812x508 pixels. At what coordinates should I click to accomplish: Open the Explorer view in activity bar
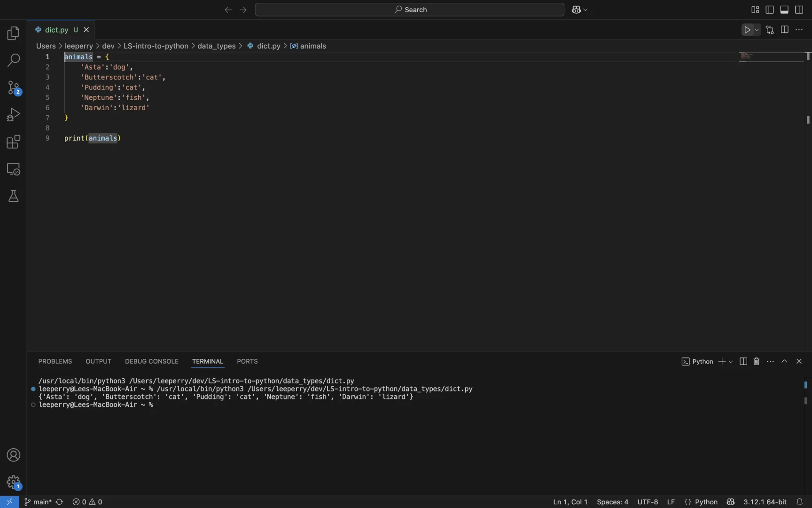(14, 33)
